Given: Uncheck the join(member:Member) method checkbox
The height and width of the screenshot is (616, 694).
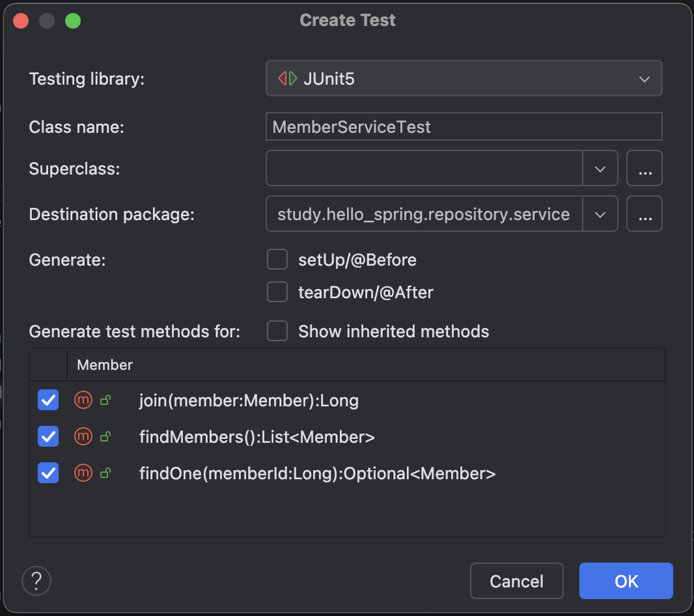Looking at the screenshot, I should click(48, 400).
